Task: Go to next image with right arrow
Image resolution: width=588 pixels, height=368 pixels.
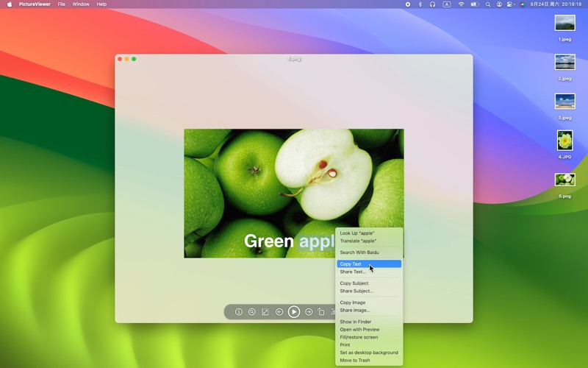Action: pyautogui.click(x=309, y=312)
